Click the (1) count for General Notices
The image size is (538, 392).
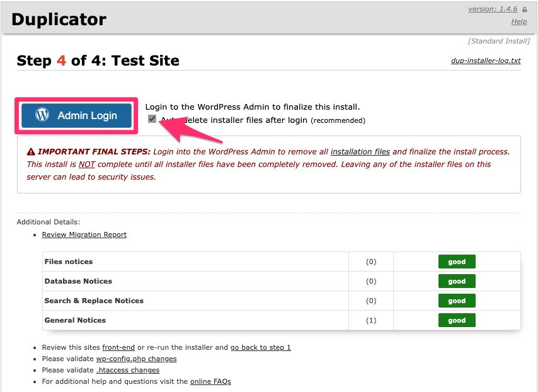371,320
